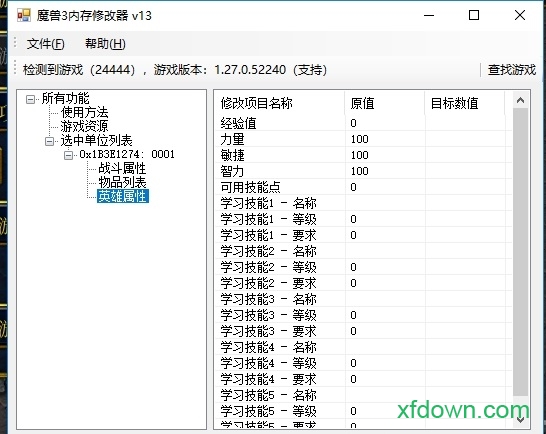Select the 学习技能3 - 要求 row
This screenshot has width=546, height=434.
tap(364, 331)
